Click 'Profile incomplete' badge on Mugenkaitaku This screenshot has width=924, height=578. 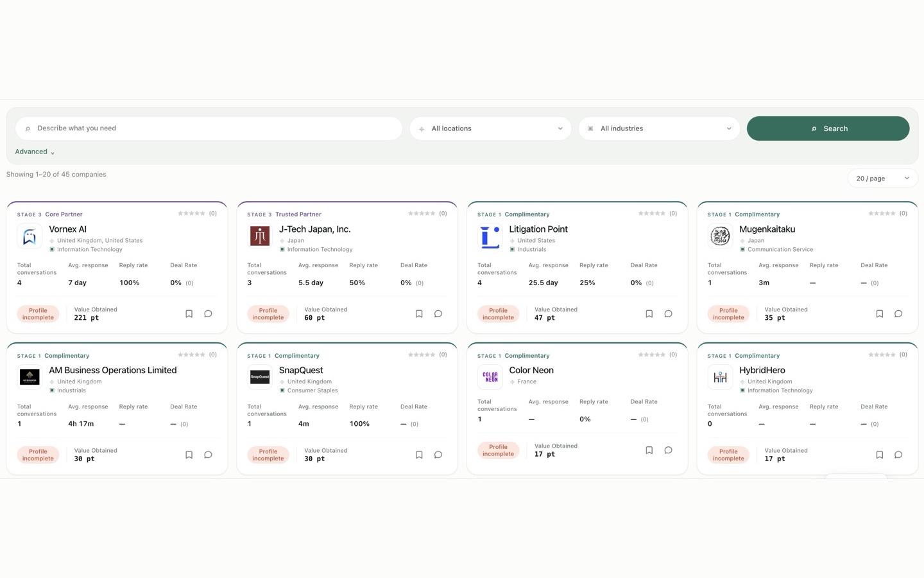(728, 314)
